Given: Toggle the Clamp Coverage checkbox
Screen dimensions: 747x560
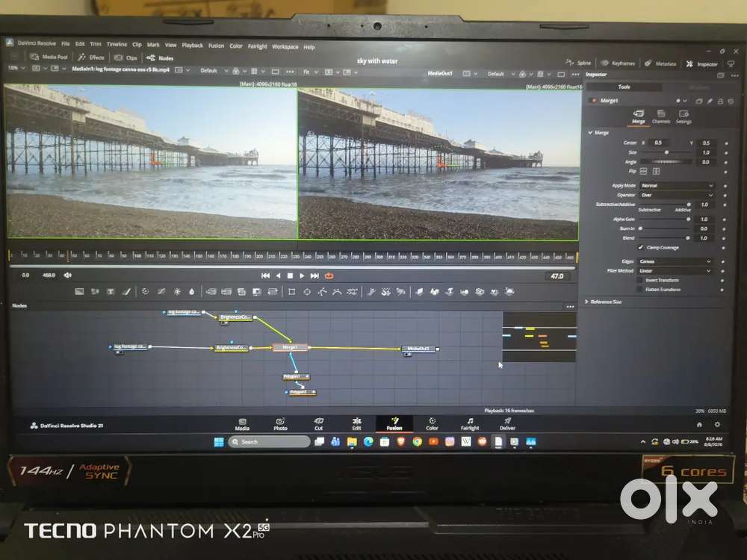Looking at the screenshot, I should pyautogui.click(x=641, y=248).
